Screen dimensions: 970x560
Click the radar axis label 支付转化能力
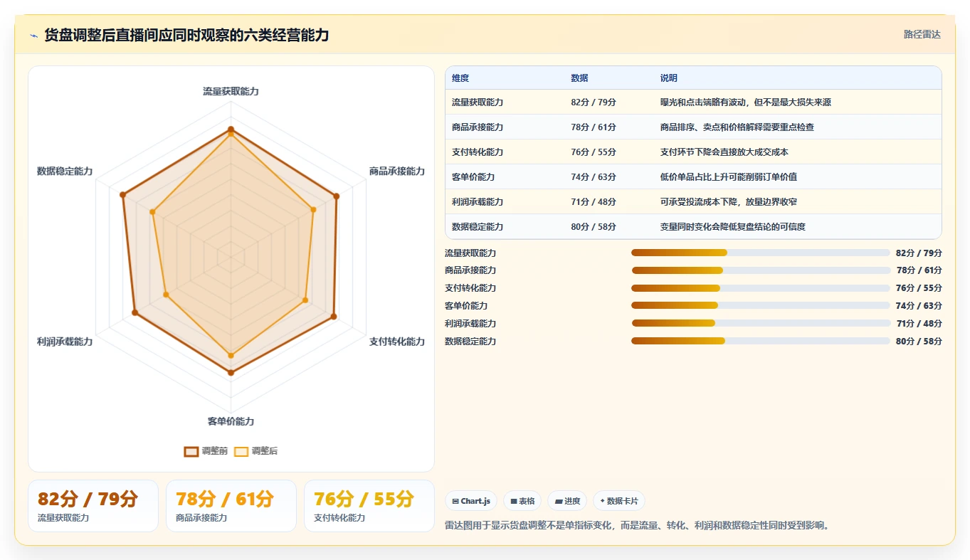coord(397,342)
